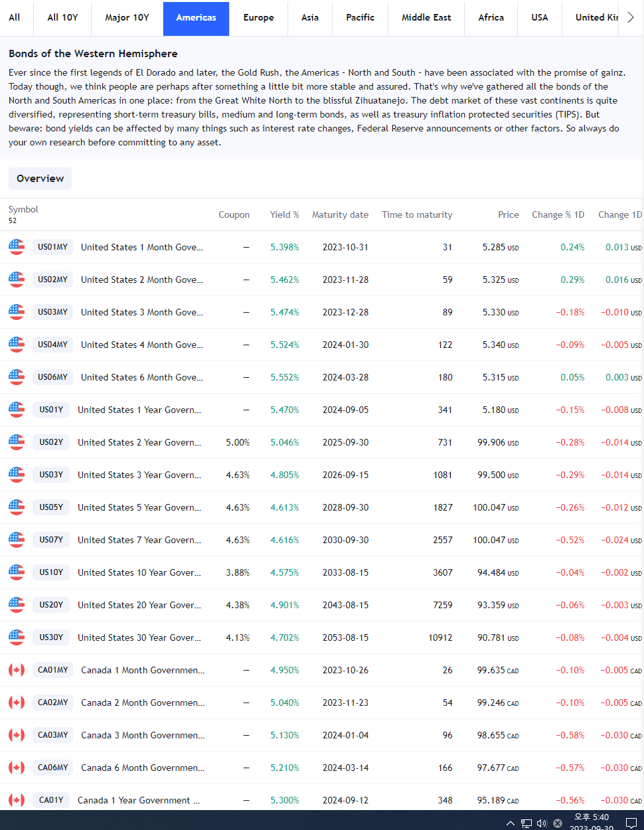Sort by the Price column header
This screenshot has height=830, width=644.
[509, 214]
